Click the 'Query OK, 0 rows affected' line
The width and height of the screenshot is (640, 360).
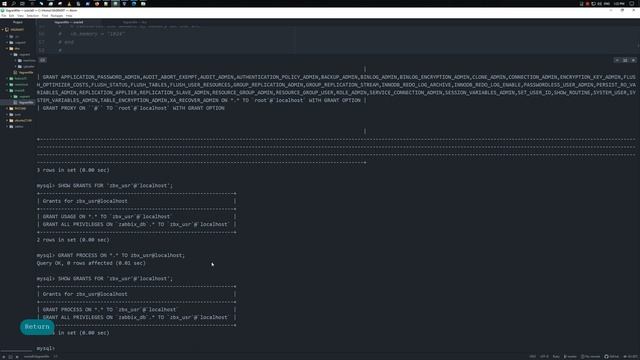click(x=91, y=263)
